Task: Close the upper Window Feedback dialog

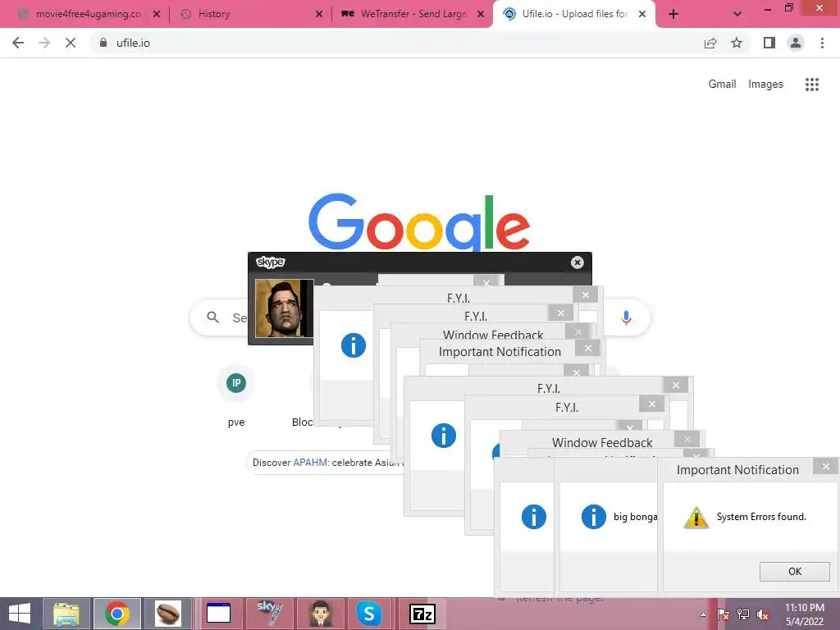Action: click(578, 331)
